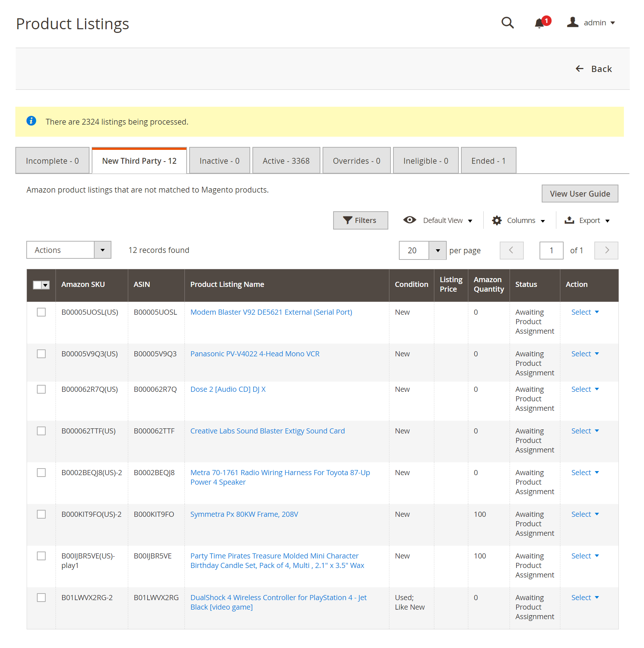Check the Modem Blaster V92 row checkbox
This screenshot has width=644, height=648.
pos(41,312)
